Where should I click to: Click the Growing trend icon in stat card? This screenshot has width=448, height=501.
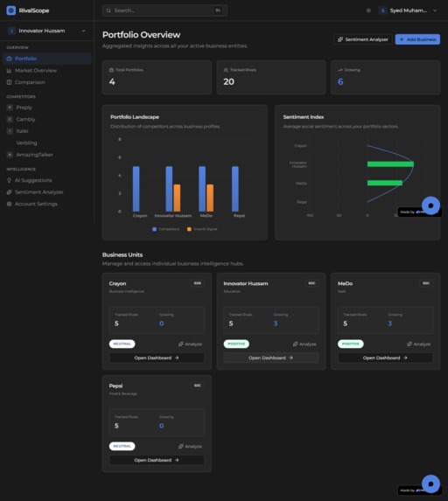[340, 70]
